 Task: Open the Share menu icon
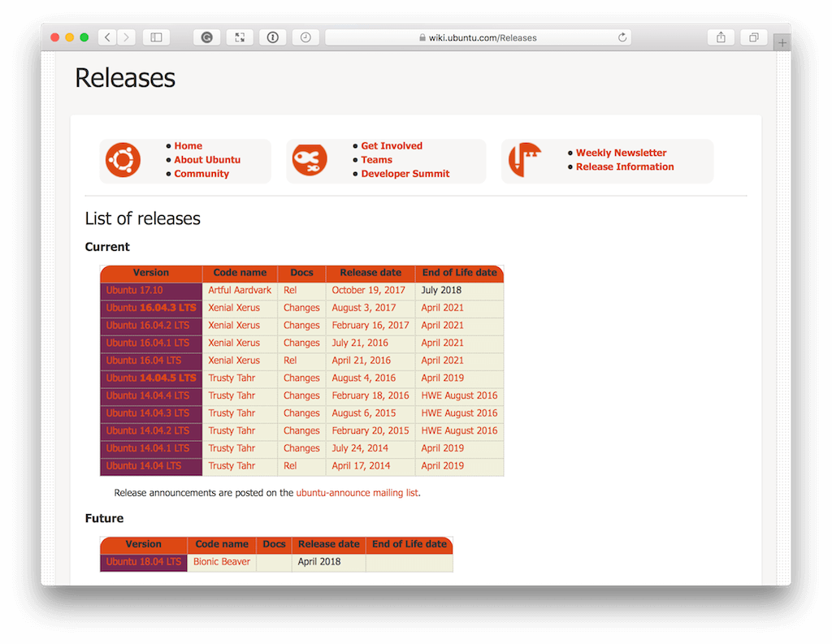tap(721, 37)
